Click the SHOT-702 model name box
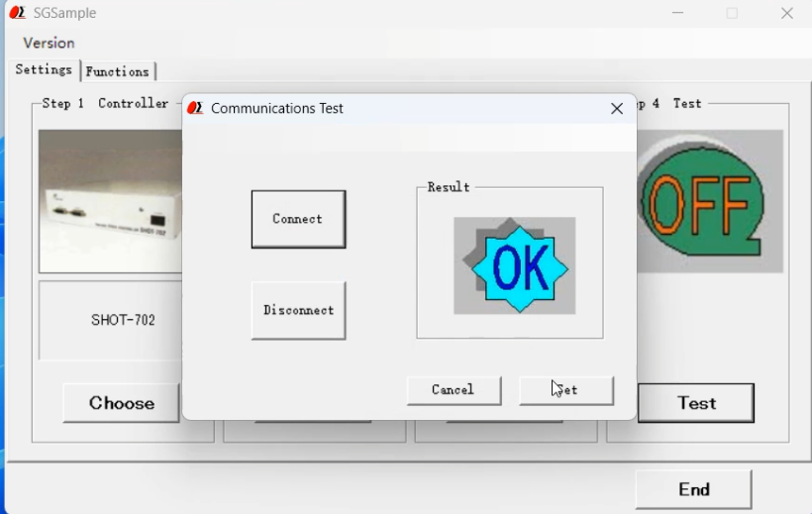 (x=110, y=320)
